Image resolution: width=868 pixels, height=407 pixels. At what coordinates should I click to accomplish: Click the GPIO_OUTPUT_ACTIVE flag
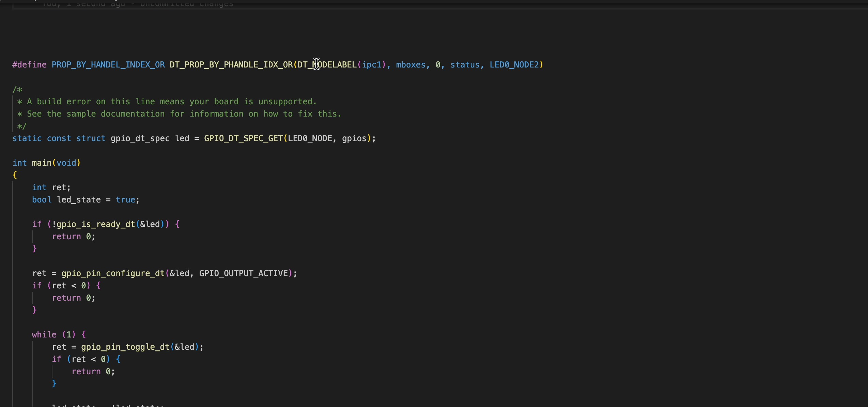pos(243,273)
